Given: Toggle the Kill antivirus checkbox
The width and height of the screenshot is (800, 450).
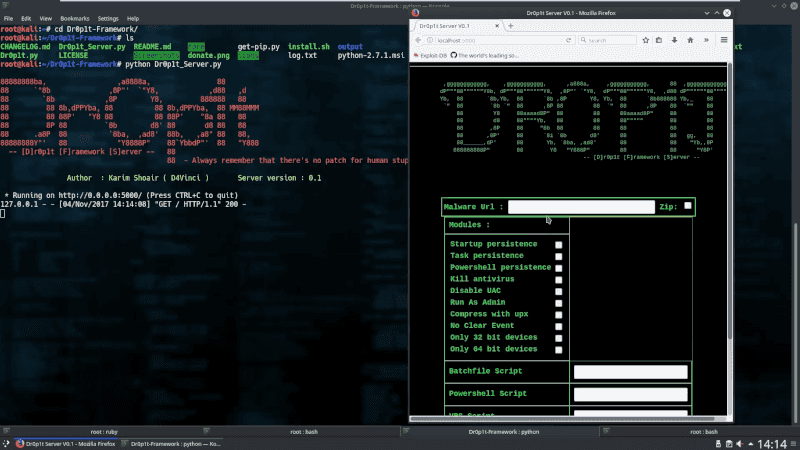Looking at the screenshot, I should point(559,280).
